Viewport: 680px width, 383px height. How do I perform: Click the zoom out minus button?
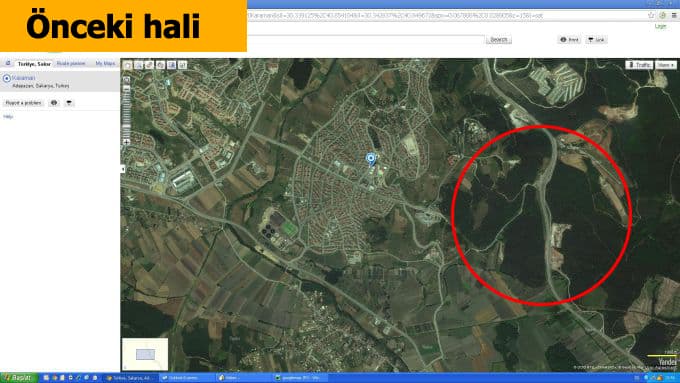126,88
